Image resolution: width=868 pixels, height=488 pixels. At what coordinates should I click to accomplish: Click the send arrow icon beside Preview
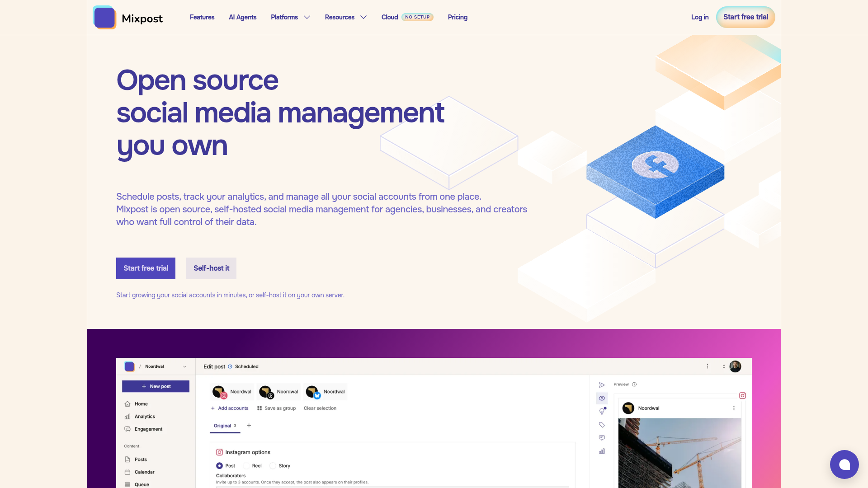click(602, 385)
